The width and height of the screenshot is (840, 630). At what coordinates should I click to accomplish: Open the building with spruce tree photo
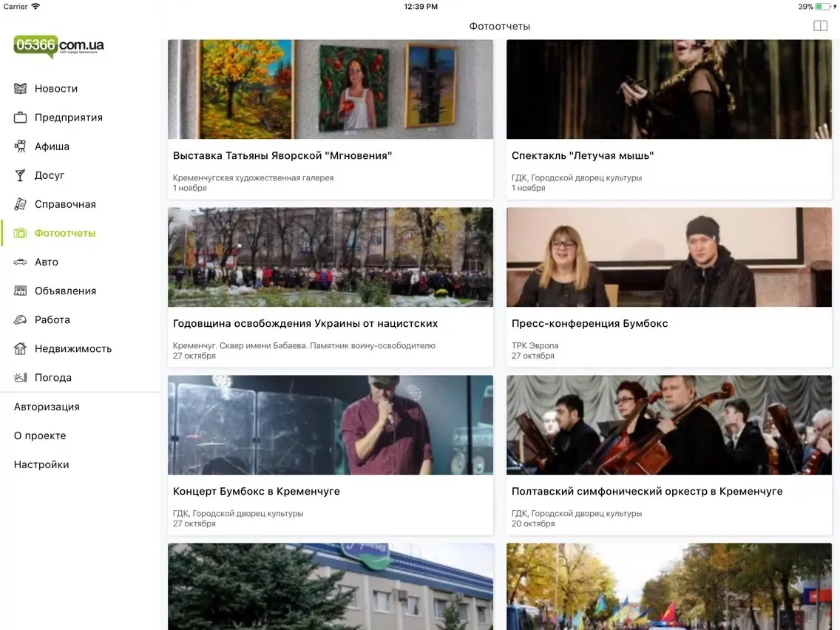pos(331,586)
